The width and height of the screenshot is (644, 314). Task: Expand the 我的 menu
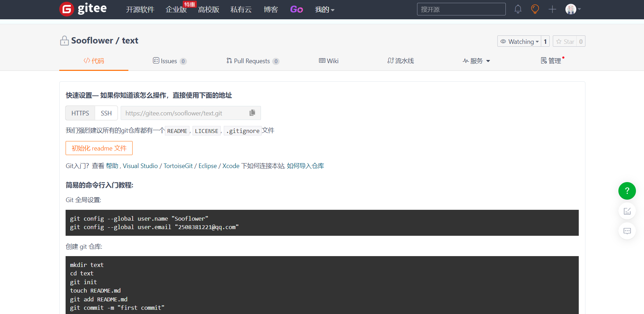click(x=324, y=9)
